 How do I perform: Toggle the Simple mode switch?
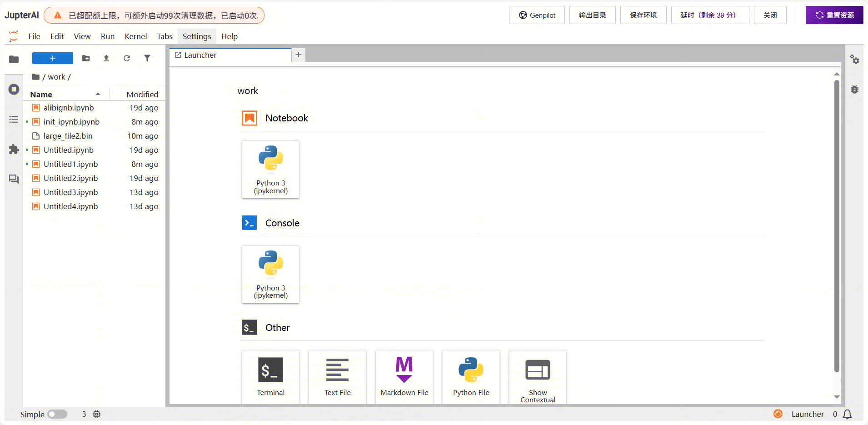click(x=57, y=414)
